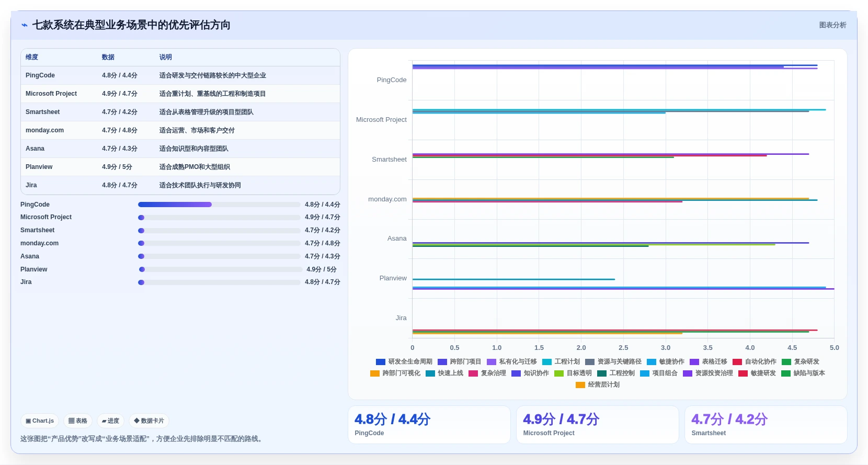Hide the 私有化与迁移 dataset in the legend
Viewport: 868px width, 465px height.
[512, 361]
